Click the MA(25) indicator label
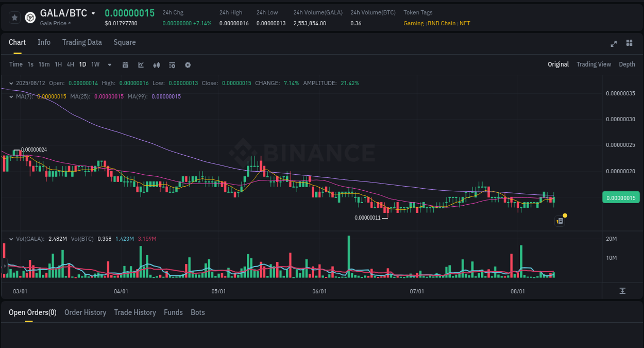 (81, 96)
